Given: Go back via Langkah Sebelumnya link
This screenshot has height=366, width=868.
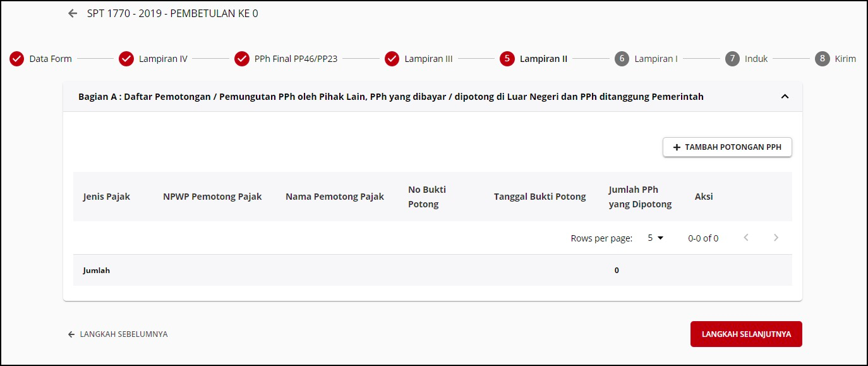Looking at the screenshot, I should [118, 334].
